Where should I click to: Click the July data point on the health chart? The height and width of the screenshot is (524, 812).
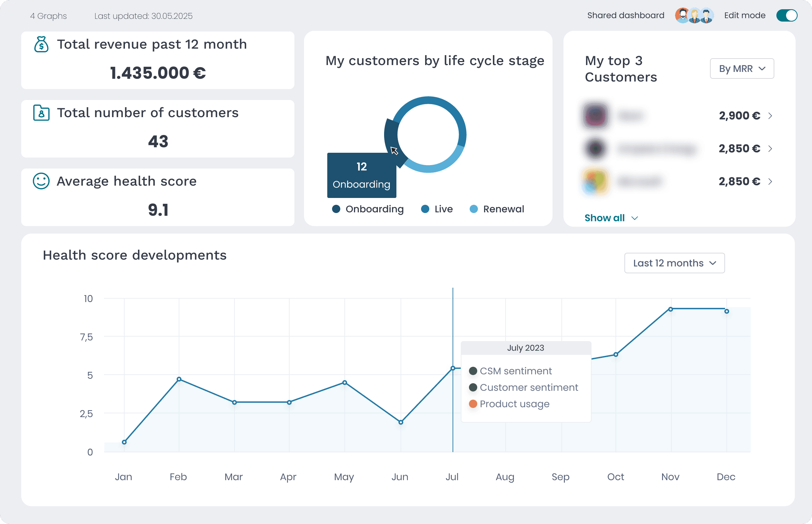[x=452, y=368]
